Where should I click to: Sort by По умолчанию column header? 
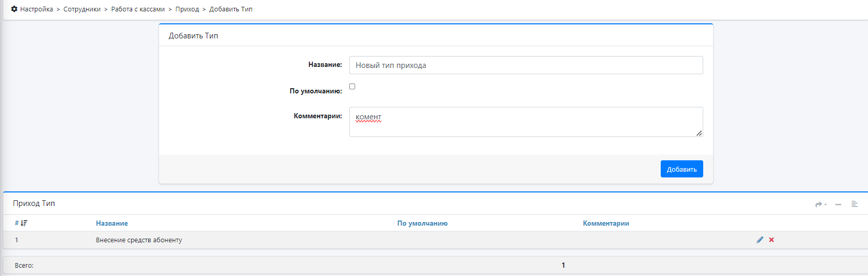coord(422,223)
